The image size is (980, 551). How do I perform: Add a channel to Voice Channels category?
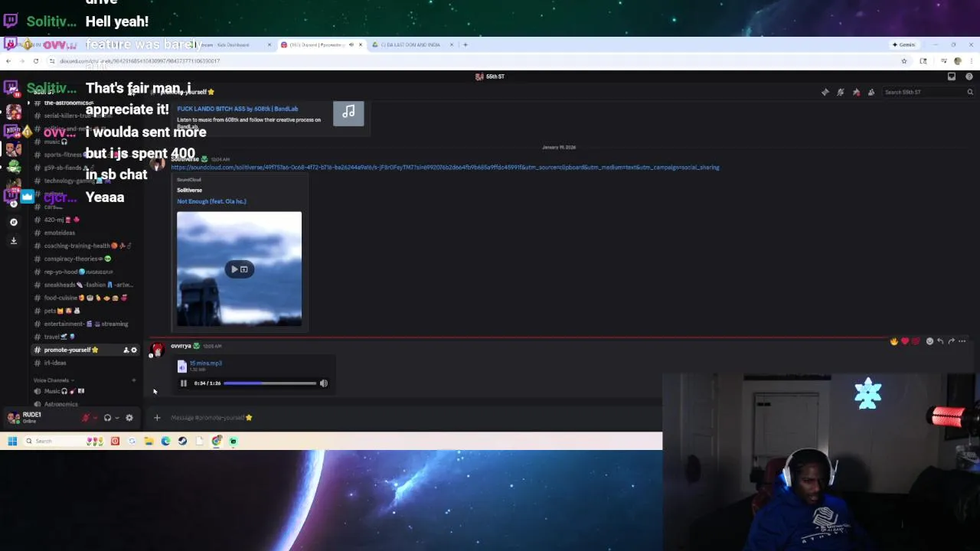pos(133,380)
